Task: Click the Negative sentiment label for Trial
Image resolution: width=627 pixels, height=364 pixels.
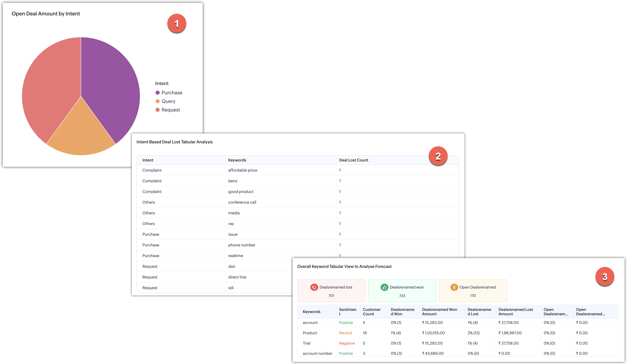Action: coord(347,343)
